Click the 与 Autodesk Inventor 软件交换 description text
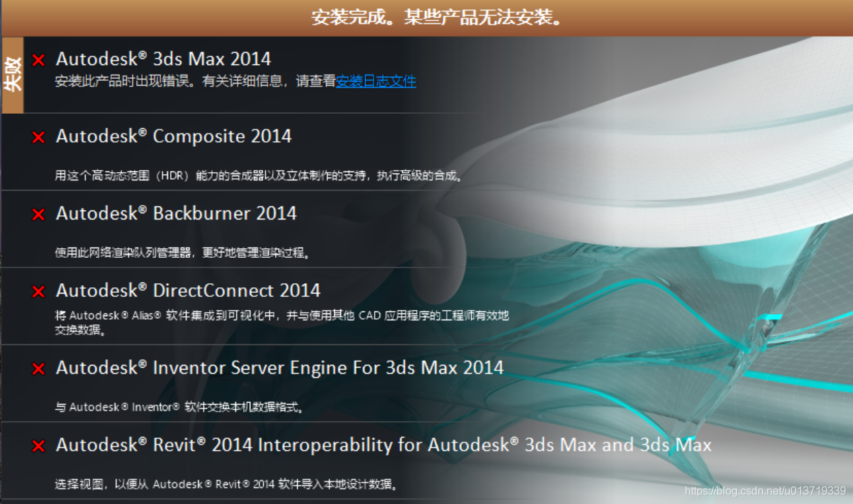Image resolution: width=853 pixels, height=504 pixels. pos(179,407)
